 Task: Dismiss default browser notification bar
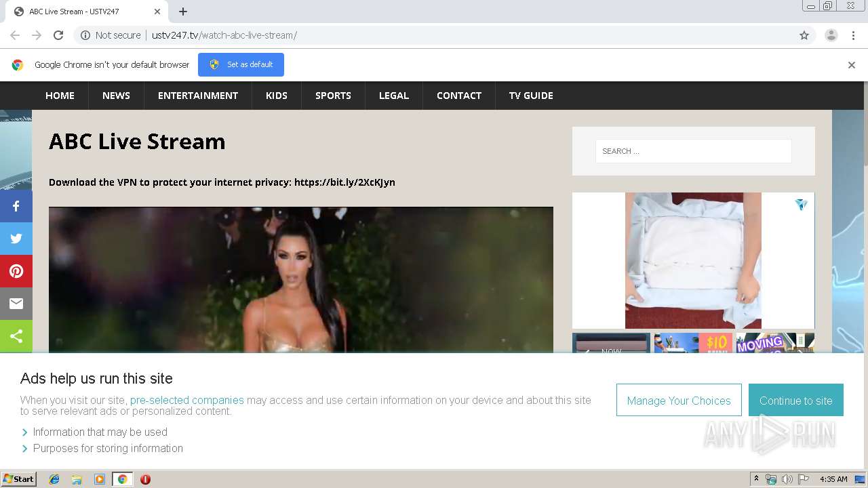point(852,65)
